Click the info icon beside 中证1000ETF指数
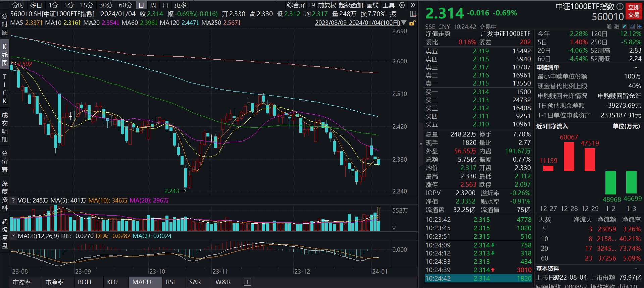Viewport: 644px width, 288px height. pos(620,6)
